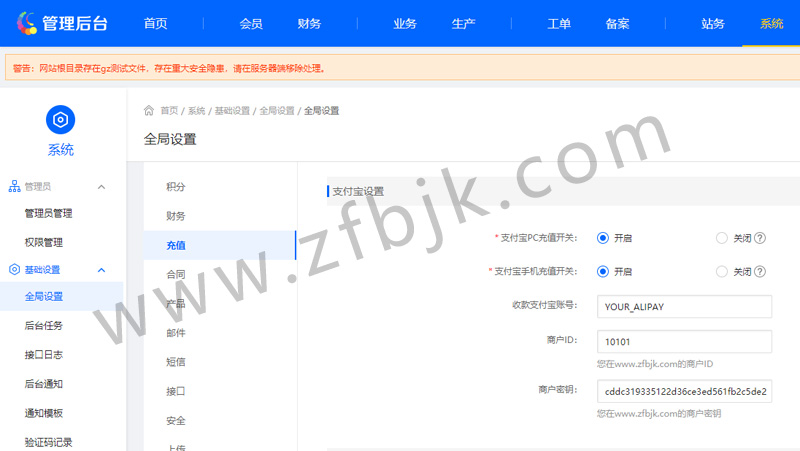Select the 充值 settings tab

coord(220,245)
